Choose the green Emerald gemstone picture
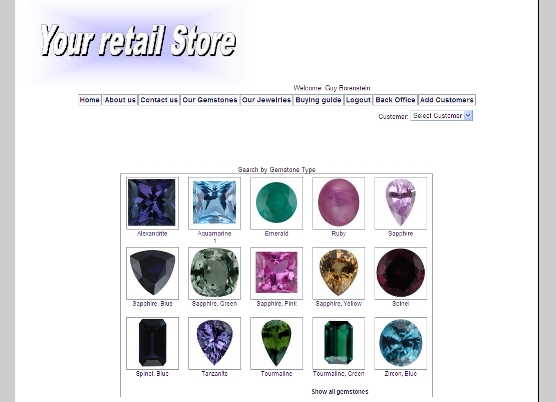Viewport: 556px width, 402px height. coord(276,203)
